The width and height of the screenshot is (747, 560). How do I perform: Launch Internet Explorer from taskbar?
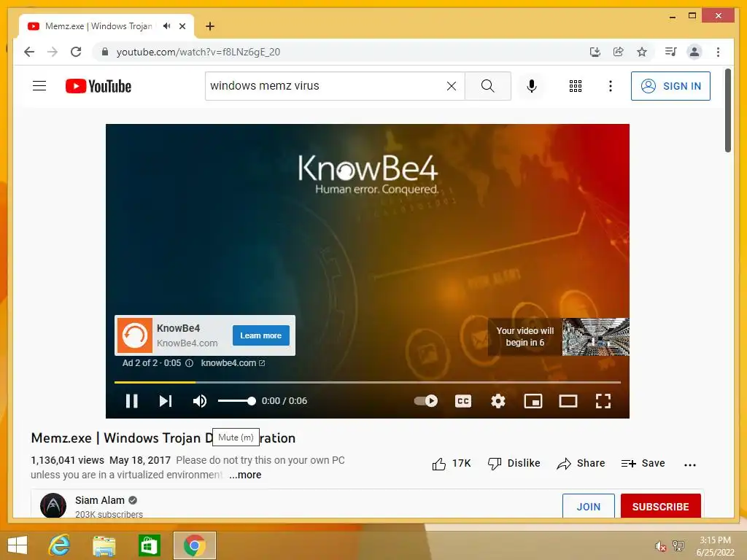pyautogui.click(x=60, y=545)
